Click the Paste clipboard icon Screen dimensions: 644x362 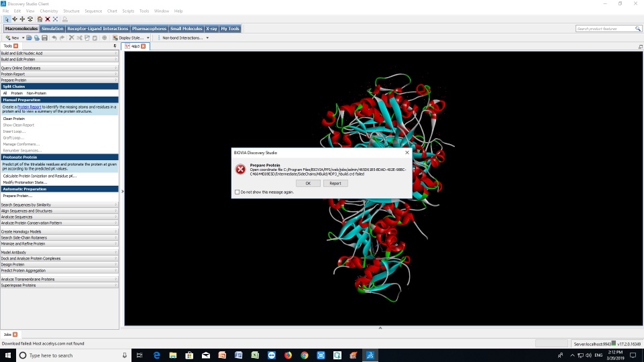(x=95, y=38)
